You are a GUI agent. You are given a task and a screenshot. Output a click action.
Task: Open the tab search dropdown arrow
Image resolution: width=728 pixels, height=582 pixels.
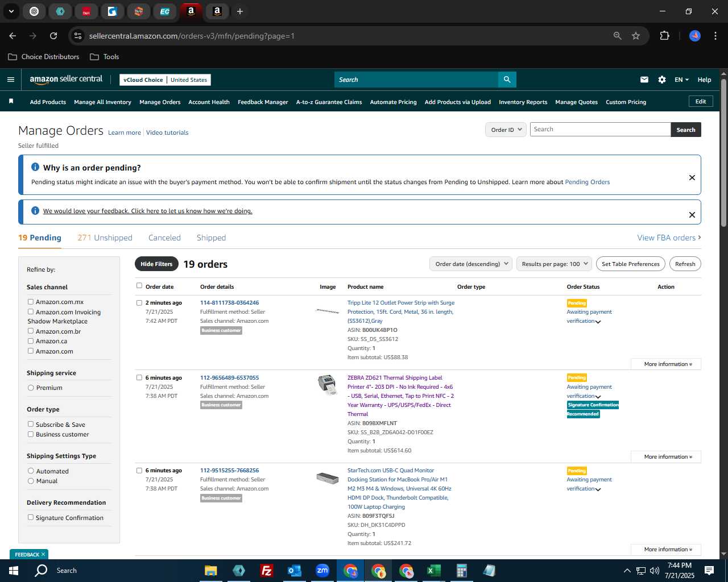11,11
